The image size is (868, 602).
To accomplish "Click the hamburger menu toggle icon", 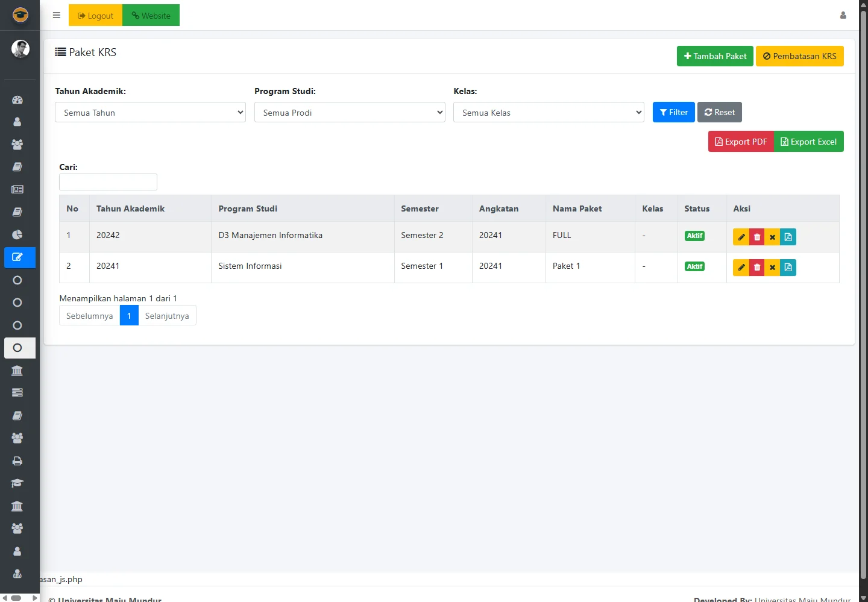I will 57,16.
